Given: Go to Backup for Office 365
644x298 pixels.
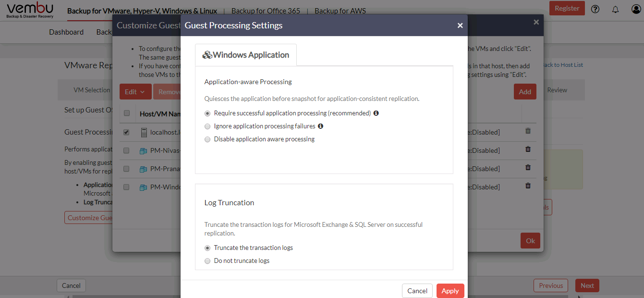Looking at the screenshot, I should (x=266, y=11).
